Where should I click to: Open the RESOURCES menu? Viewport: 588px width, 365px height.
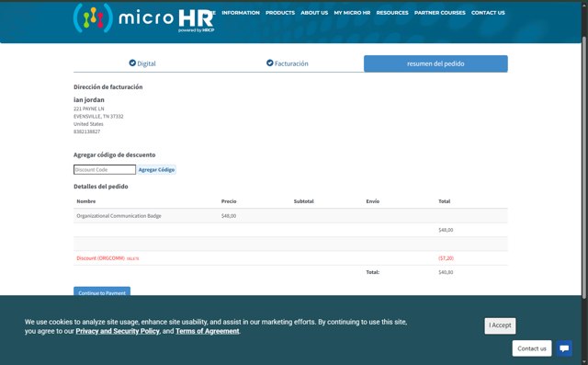point(392,13)
